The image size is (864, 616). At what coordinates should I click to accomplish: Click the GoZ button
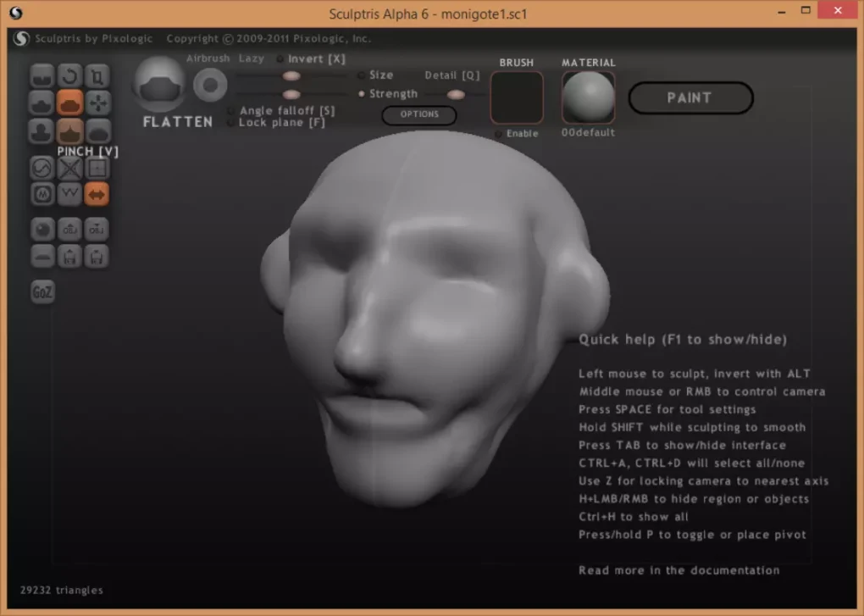[42, 291]
